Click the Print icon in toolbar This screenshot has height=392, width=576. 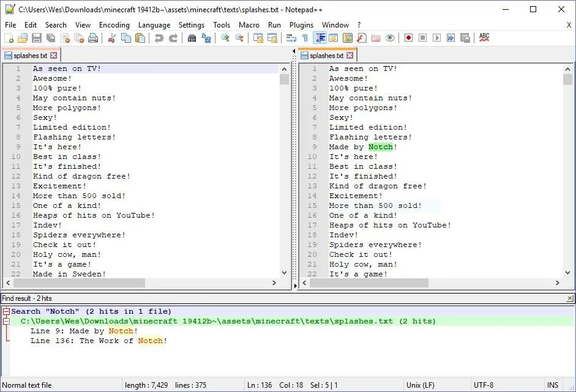point(93,38)
